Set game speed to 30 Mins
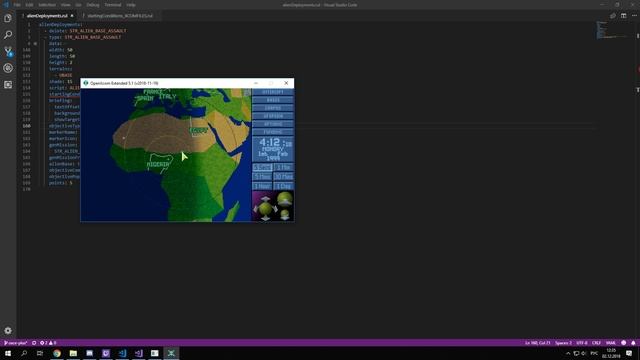Screen dimensions: 640x360 tap(283, 177)
